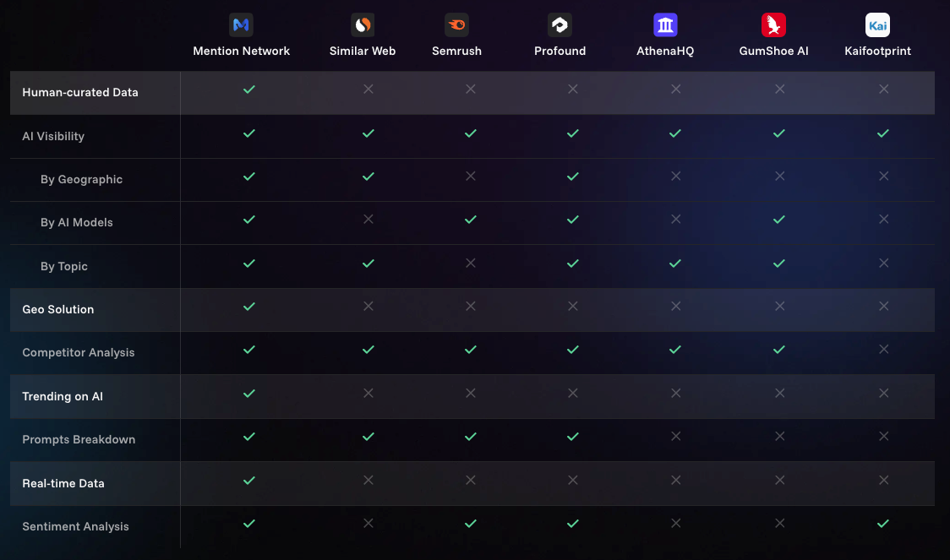Click the Semrush logo icon
The width and height of the screenshot is (950, 560).
coord(456,25)
